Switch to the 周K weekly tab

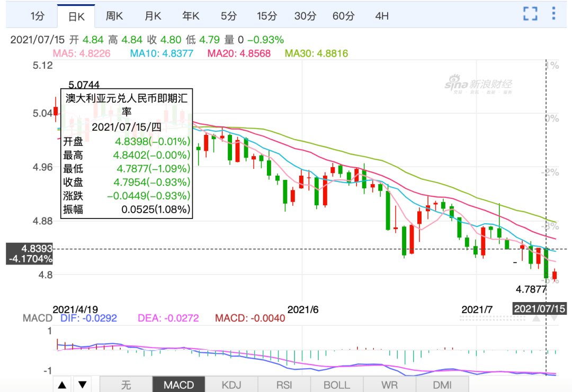(x=114, y=16)
